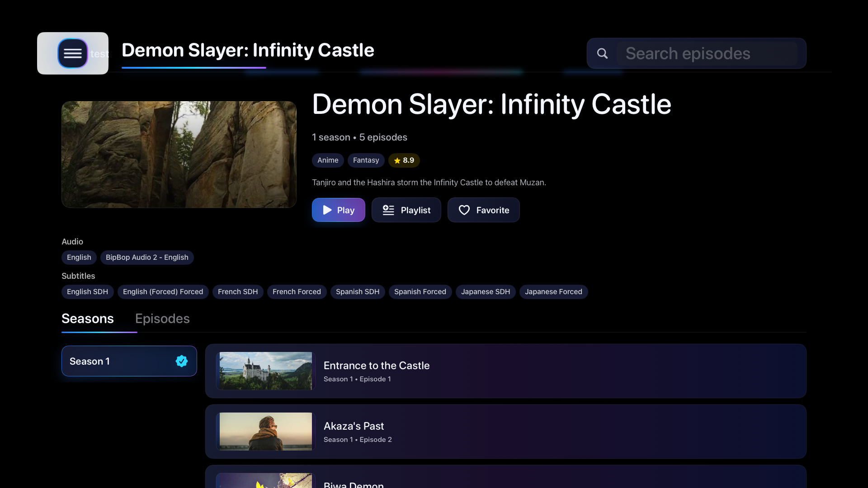This screenshot has height=488, width=868.
Task: Click the rocky canyon show poster
Action: 179,155
